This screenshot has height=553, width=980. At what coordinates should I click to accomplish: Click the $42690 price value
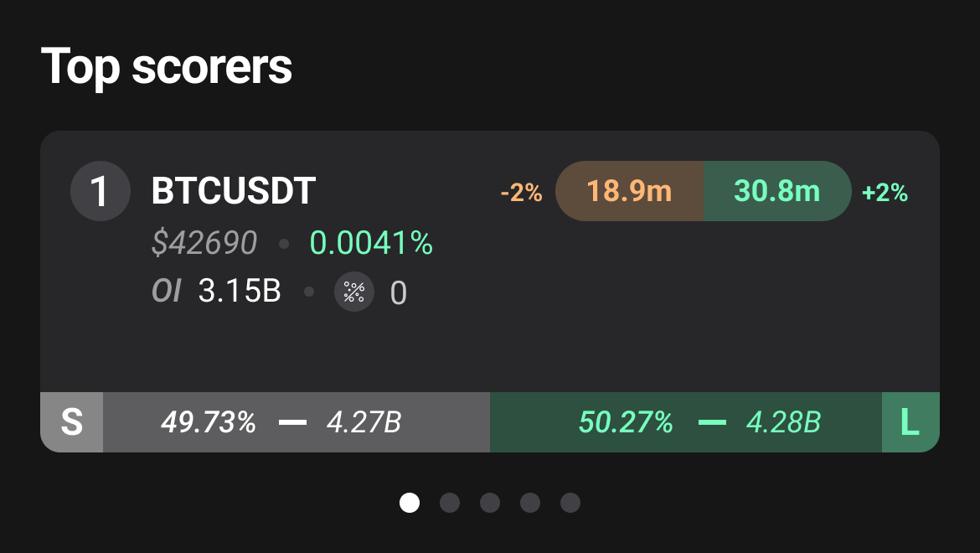click(204, 243)
